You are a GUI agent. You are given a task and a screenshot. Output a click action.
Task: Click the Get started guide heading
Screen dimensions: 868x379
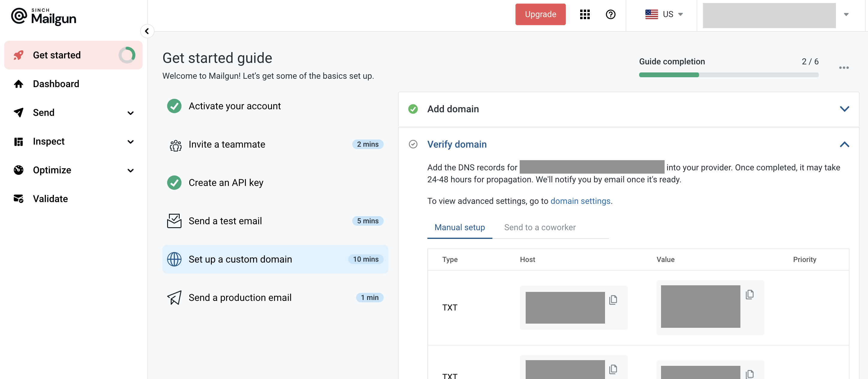(217, 58)
